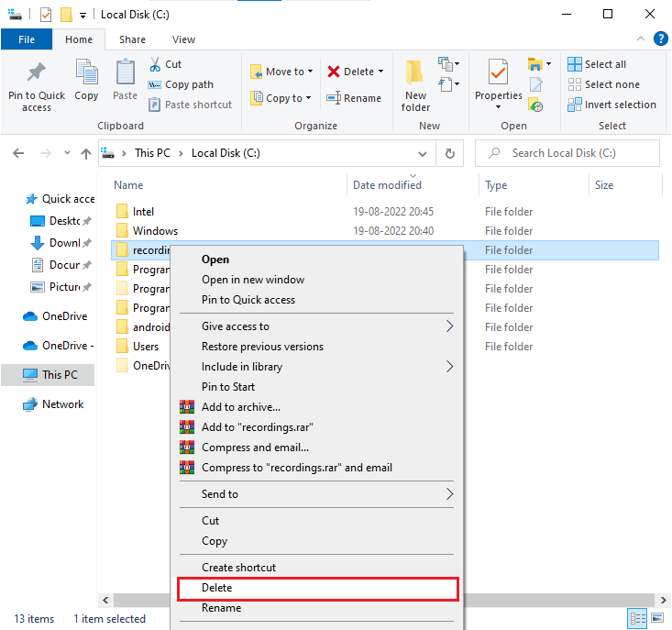Sort by Date modified column header

pyautogui.click(x=387, y=185)
